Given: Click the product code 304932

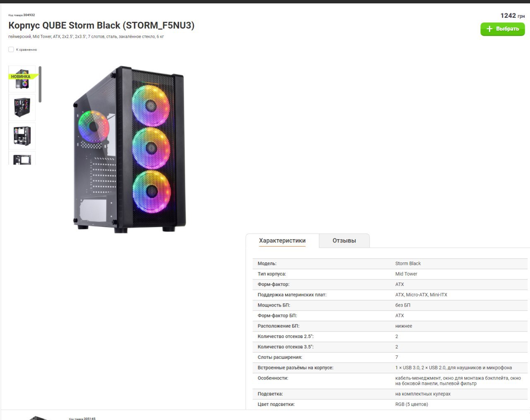Looking at the screenshot, I should point(29,15).
